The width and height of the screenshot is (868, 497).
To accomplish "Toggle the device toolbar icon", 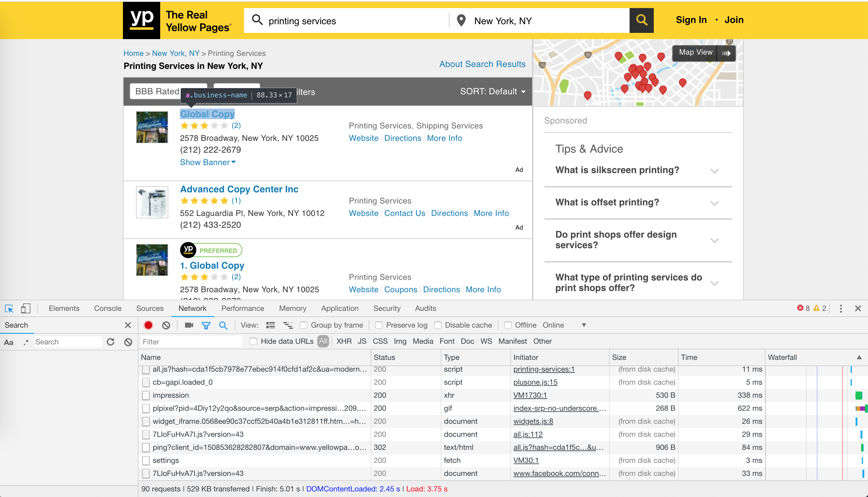I will [25, 309].
